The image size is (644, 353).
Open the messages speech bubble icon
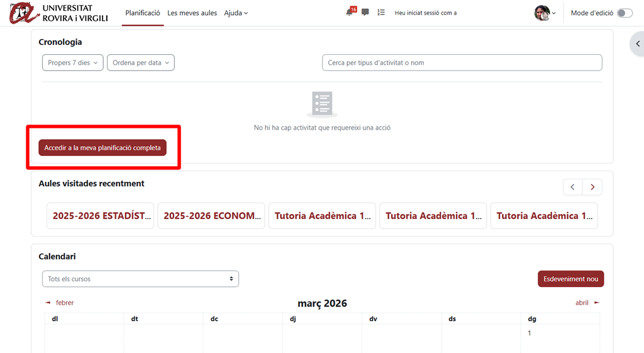tap(365, 13)
